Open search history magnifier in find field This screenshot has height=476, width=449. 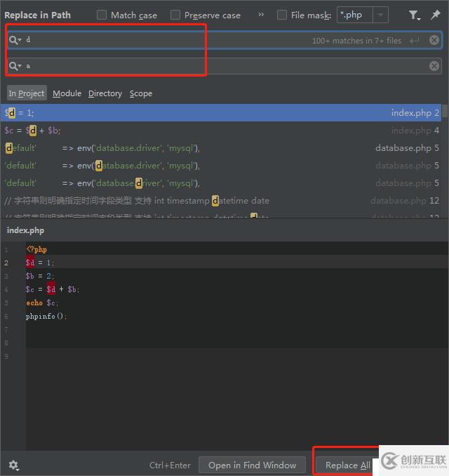point(15,40)
